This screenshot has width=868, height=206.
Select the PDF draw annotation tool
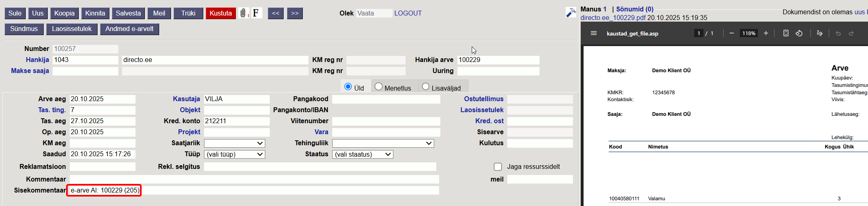(x=819, y=33)
